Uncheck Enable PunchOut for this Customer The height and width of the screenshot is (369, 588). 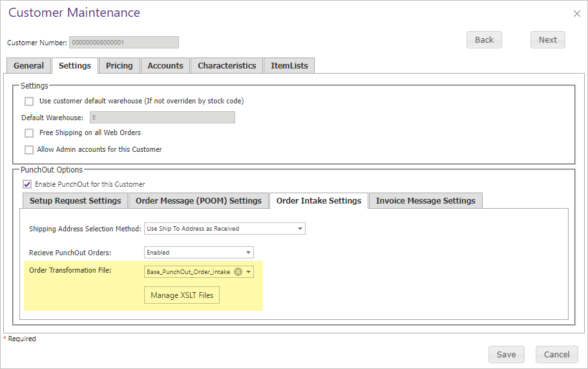point(27,184)
